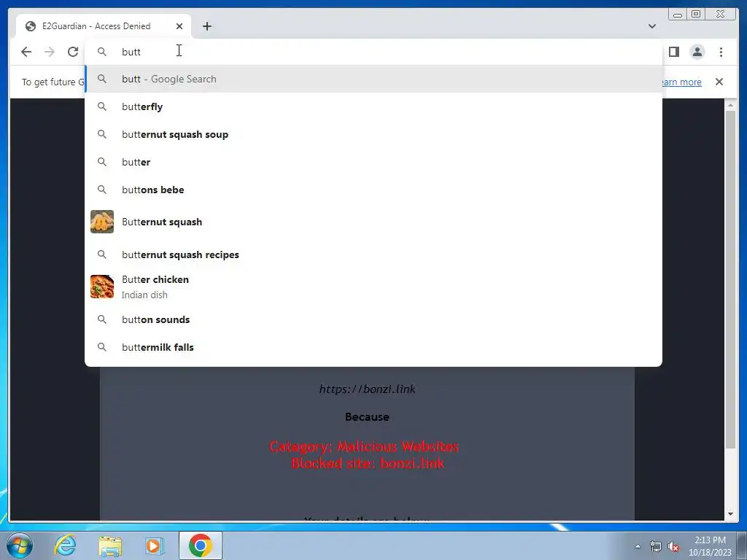The image size is (747, 560).
Task: Pick the butterfly suggestion
Action: pos(373,106)
